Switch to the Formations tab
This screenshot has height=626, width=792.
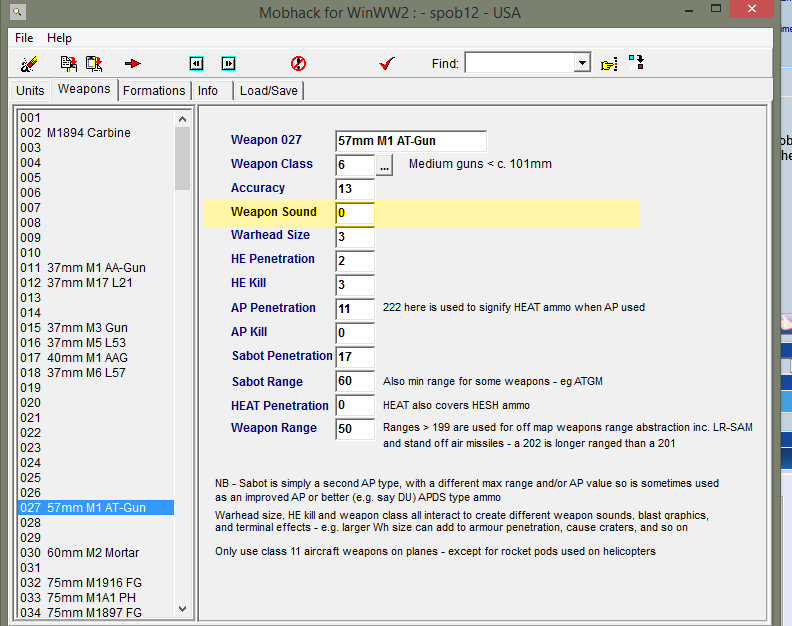(x=154, y=90)
